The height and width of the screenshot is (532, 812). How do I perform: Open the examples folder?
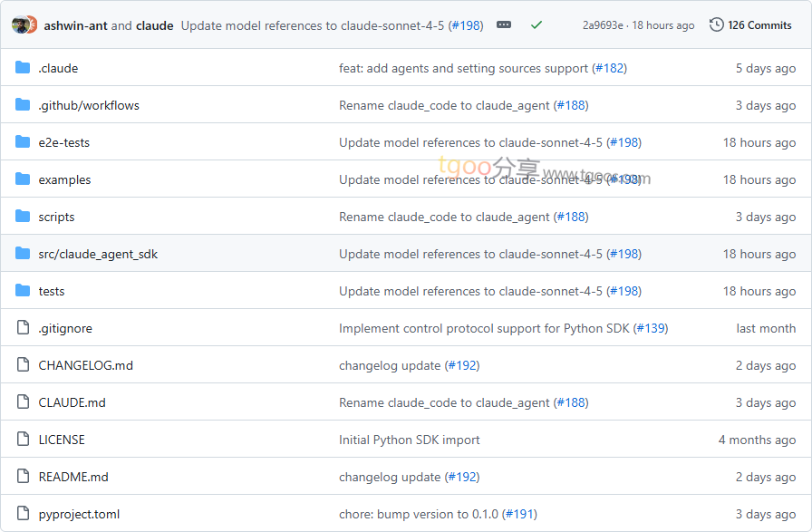pyautogui.click(x=64, y=179)
